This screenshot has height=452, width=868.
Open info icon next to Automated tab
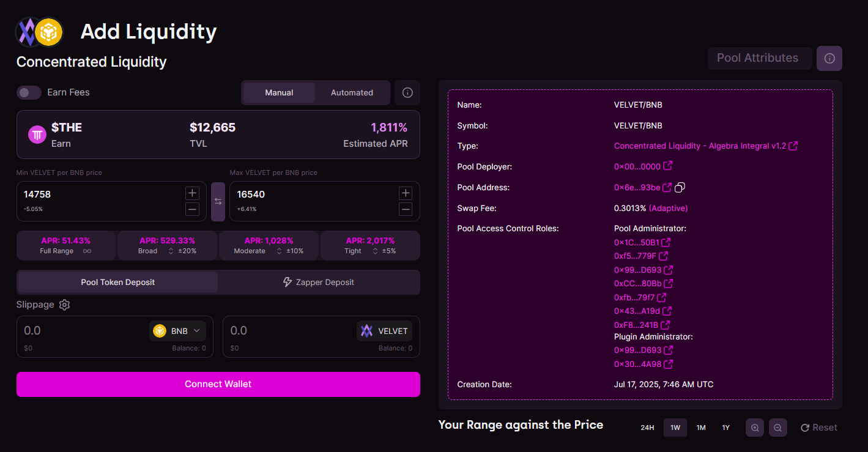coord(407,93)
